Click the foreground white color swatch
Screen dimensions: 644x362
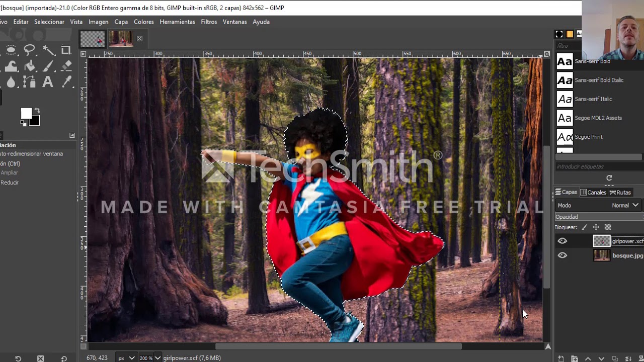click(x=25, y=113)
